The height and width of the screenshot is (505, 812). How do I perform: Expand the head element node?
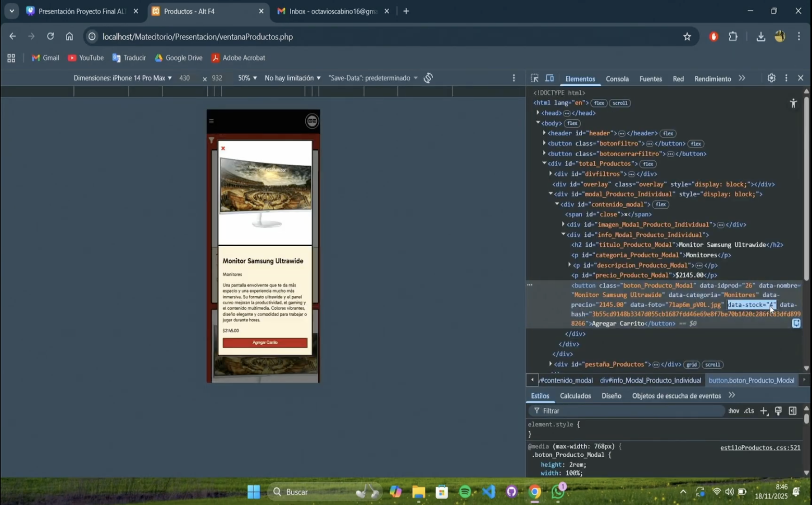(x=538, y=113)
